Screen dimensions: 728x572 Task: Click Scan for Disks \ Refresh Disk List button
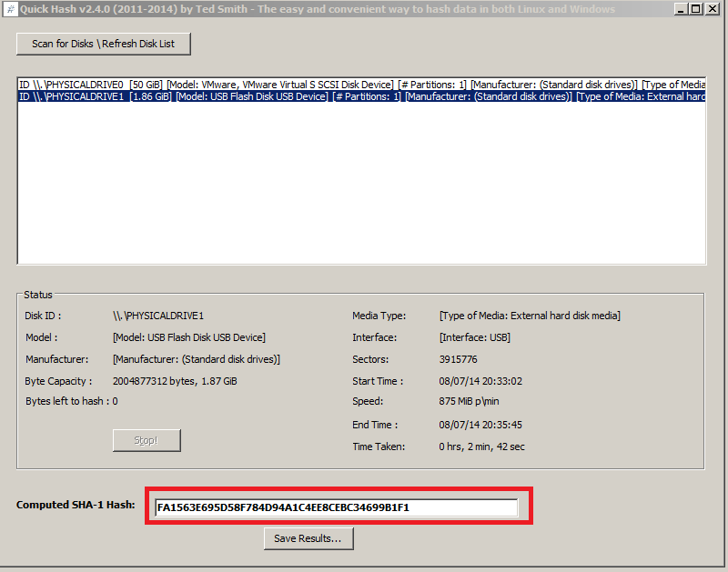pos(104,44)
